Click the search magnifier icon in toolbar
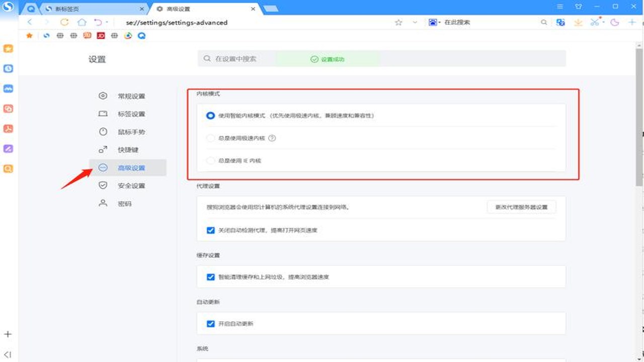Image resolution: width=644 pixels, height=362 pixels. click(x=544, y=22)
